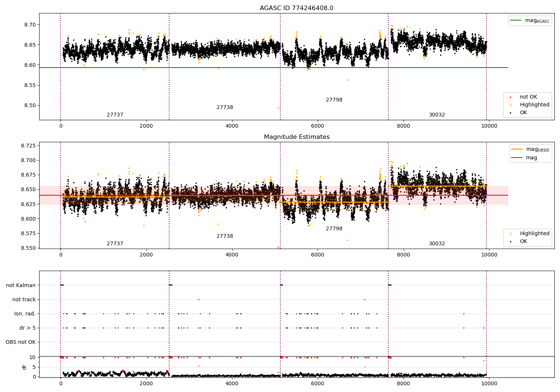The height and width of the screenshot is (392, 560).
Task: Click 'Highlighted' in the top plot legend
Action: pyautogui.click(x=535, y=105)
